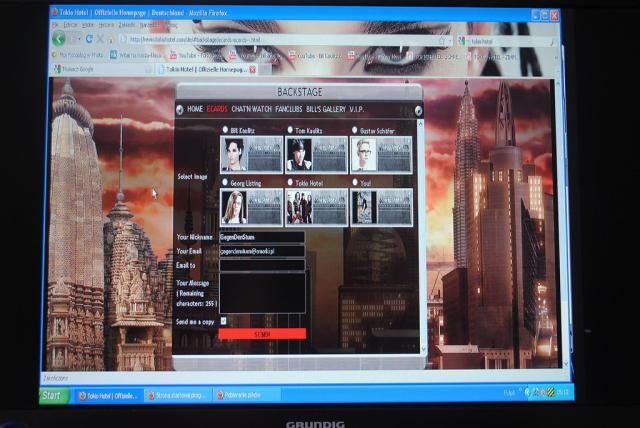The image size is (640, 428).
Task: Go back with the green Back arrow
Action: pyautogui.click(x=59, y=39)
